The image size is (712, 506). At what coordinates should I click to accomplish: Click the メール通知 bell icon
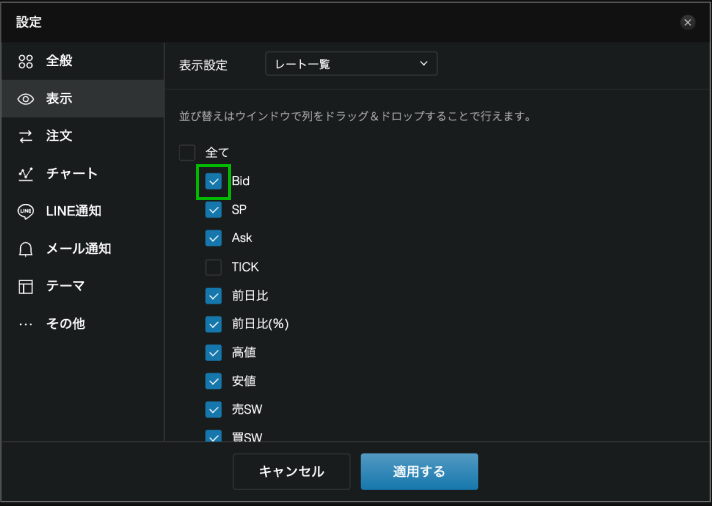click(26, 249)
